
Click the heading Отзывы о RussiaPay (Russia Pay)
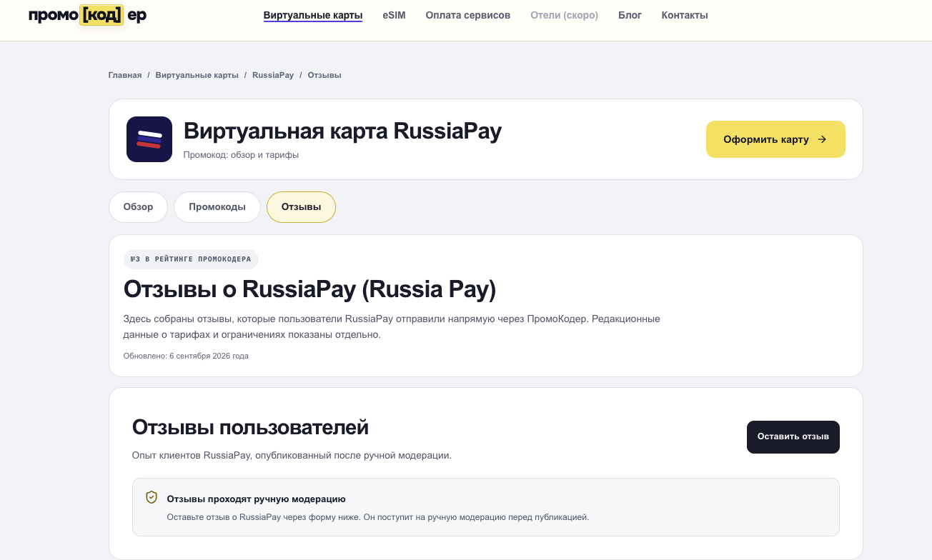[309, 289]
